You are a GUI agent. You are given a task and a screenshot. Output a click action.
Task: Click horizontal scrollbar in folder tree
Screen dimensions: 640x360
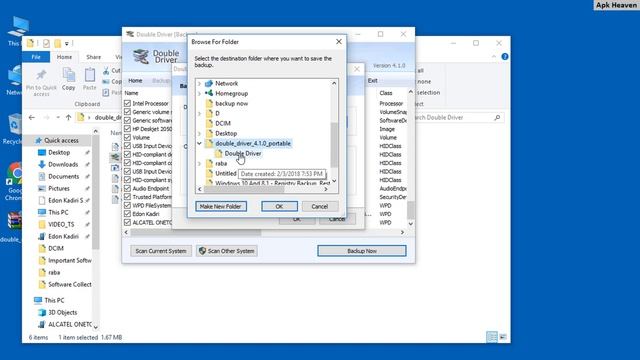click(243, 189)
